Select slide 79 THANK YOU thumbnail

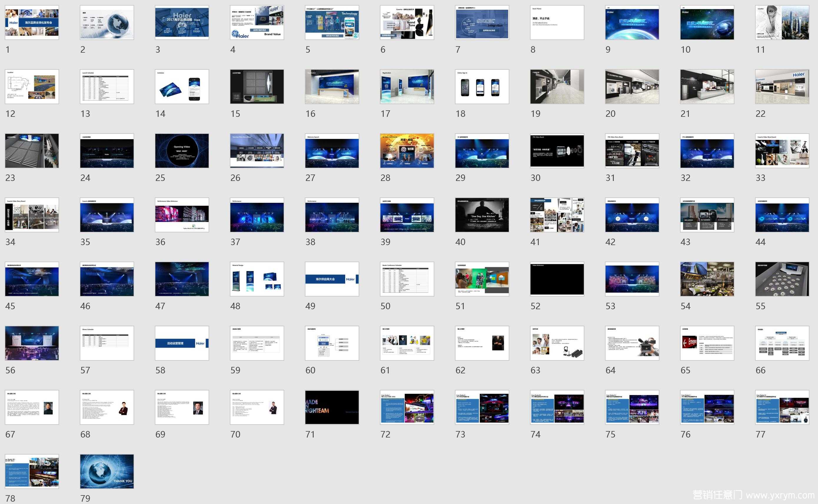107,472
